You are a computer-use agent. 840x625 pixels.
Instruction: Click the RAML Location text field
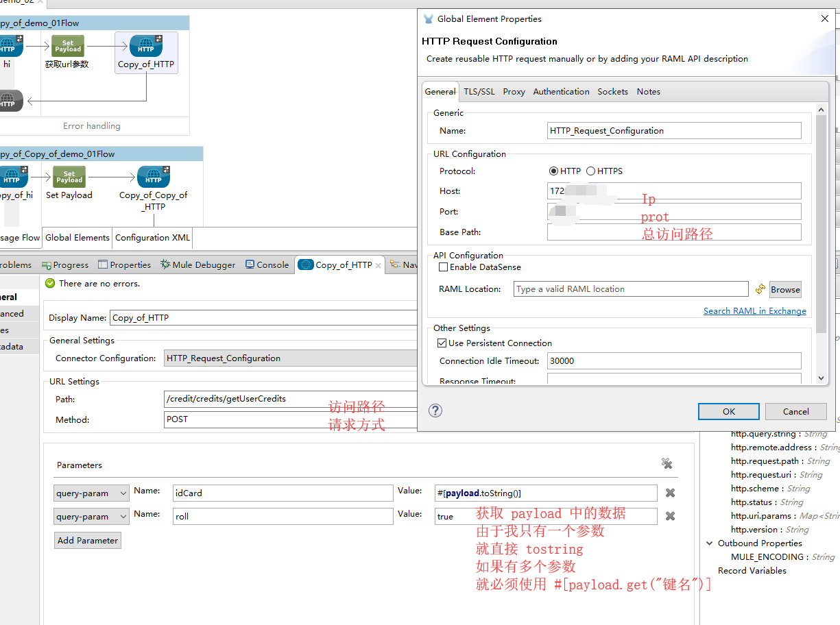pyautogui.click(x=631, y=289)
